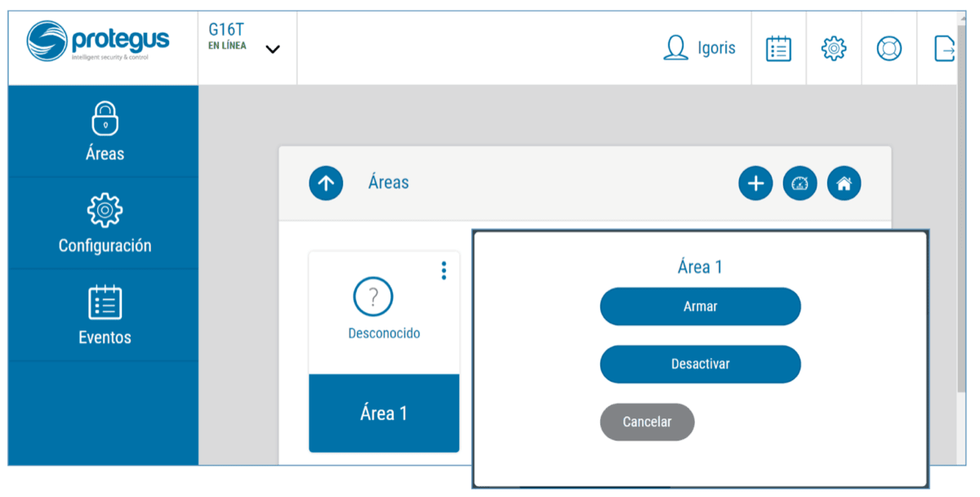Click the plus icon to add area
Image resolution: width=980 pixels, height=497 pixels.
[755, 183]
